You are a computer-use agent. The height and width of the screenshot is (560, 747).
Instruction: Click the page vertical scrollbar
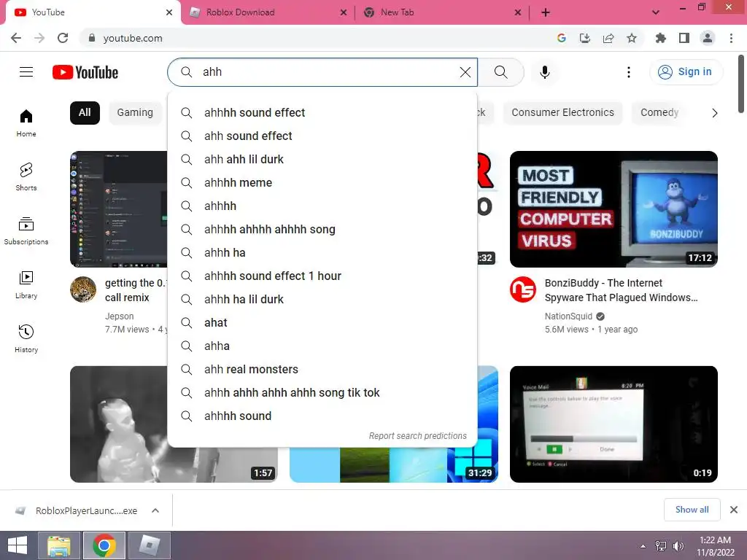(x=741, y=84)
